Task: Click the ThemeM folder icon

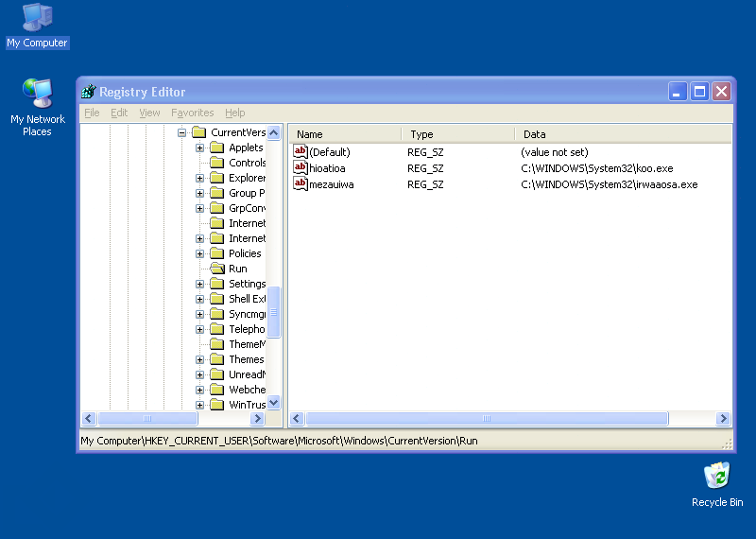Action: (x=217, y=344)
